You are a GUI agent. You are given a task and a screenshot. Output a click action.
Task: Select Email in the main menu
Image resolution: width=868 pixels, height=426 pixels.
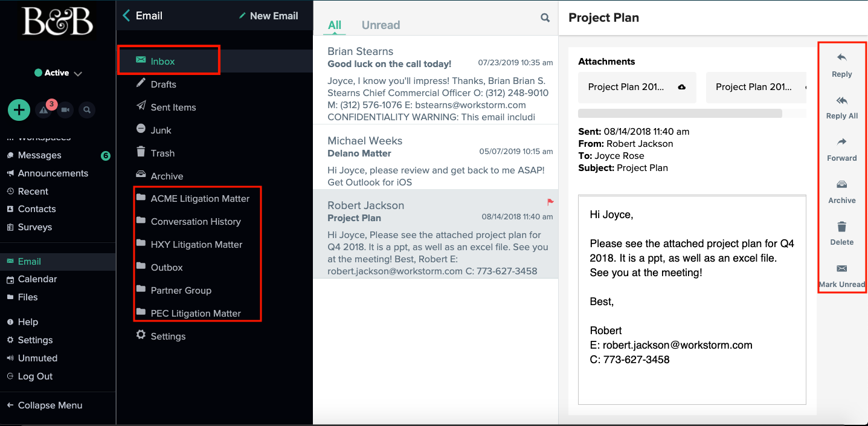pyautogui.click(x=58, y=261)
